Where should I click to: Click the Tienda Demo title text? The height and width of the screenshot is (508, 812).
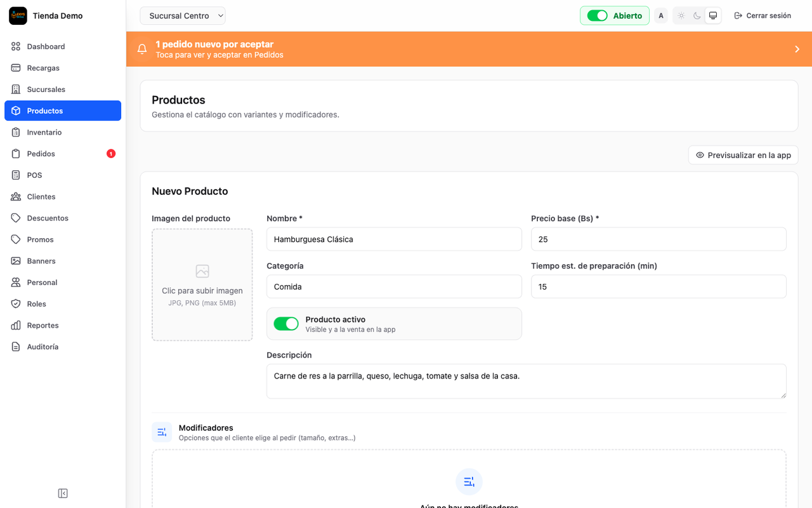pyautogui.click(x=58, y=16)
